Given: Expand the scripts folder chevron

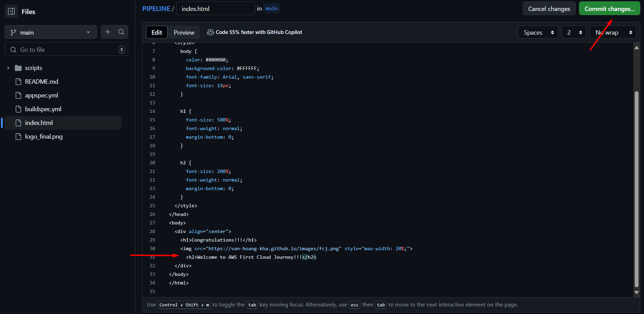Looking at the screenshot, I should (x=8, y=68).
